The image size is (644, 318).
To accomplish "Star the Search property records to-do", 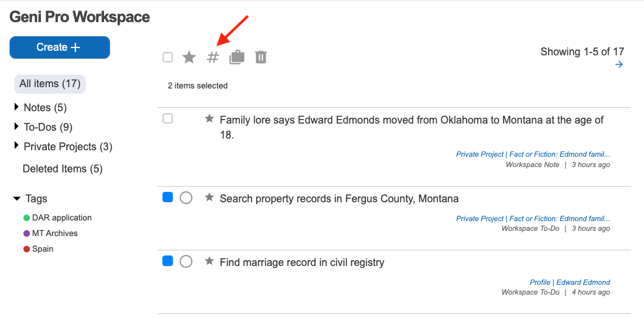I will point(209,197).
